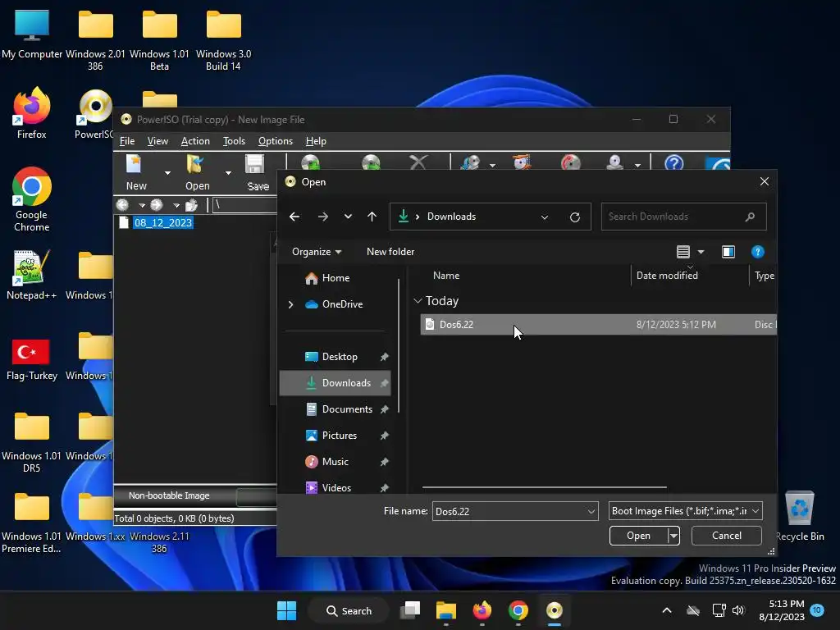This screenshot has height=630, width=840.
Task: Open Firefox shortcut on the desktop
Action: coord(32,113)
